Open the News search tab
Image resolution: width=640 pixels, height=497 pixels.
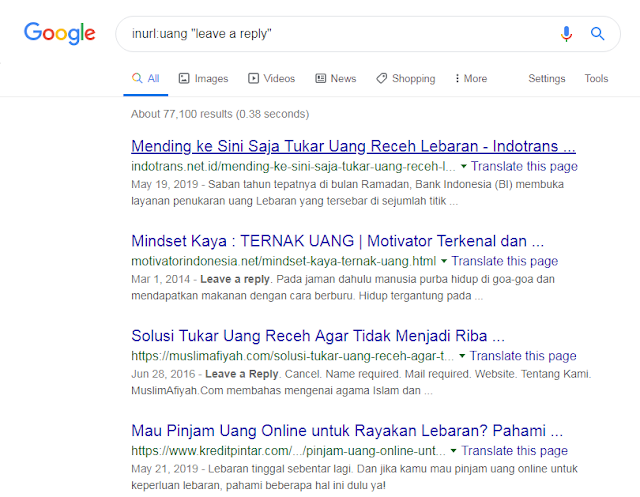pos(336,78)
